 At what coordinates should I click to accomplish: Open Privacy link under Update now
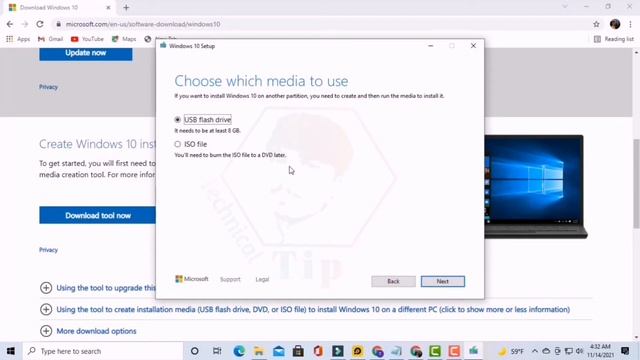tap(49, 87)
